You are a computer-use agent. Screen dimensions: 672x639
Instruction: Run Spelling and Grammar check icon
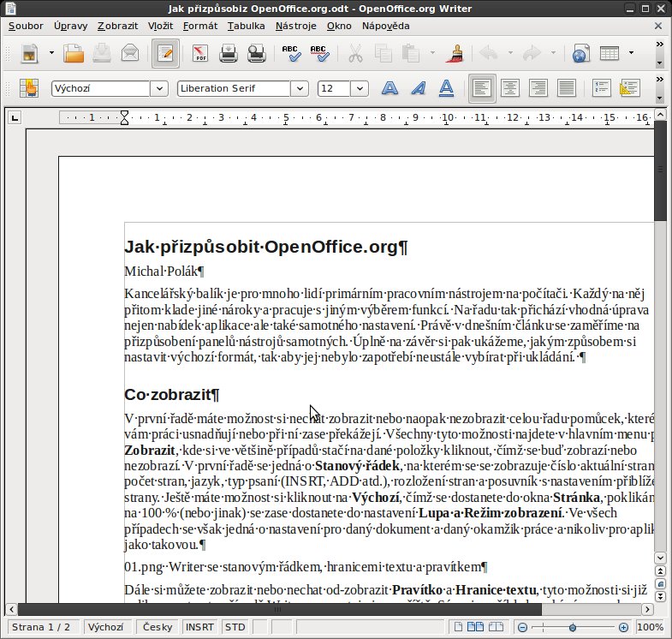[292, 53]
